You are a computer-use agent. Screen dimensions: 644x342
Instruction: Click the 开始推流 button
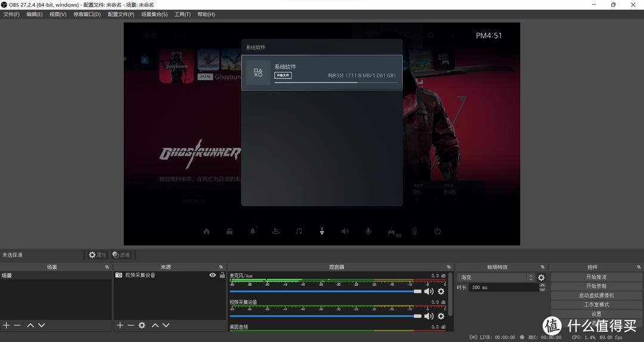click(596, 277)
